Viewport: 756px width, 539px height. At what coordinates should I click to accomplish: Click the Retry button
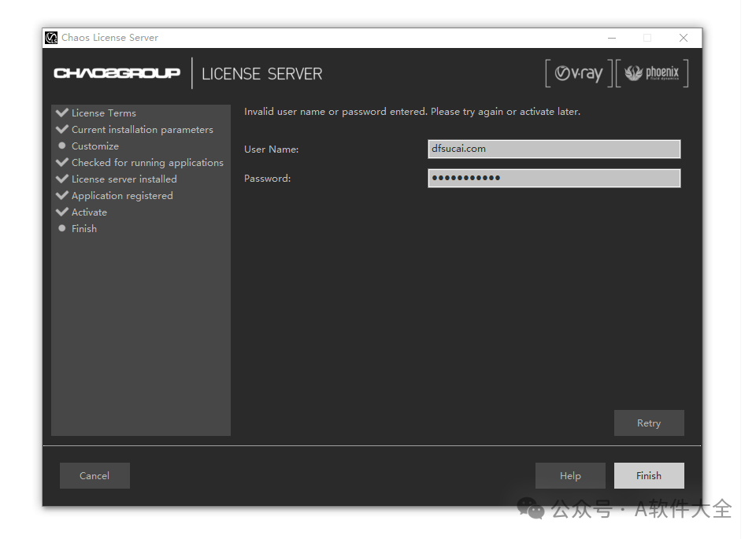648,423
